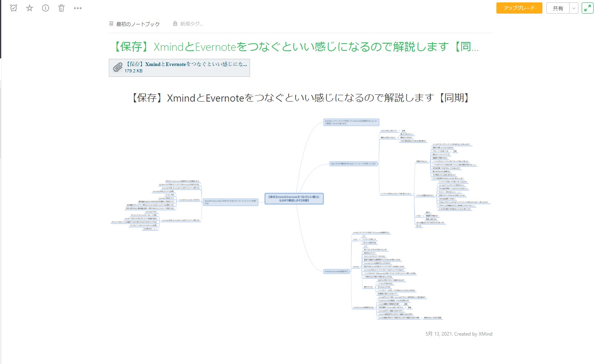The height and width of the screenshot is (364, 596).
Task: Click the green note title text
Action: pyautogui.click(x=295, y=47)
